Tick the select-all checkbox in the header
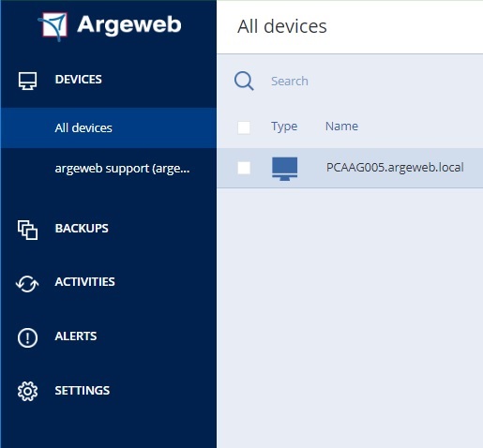This screenshot has width=483, height=448. click(244, 127)
